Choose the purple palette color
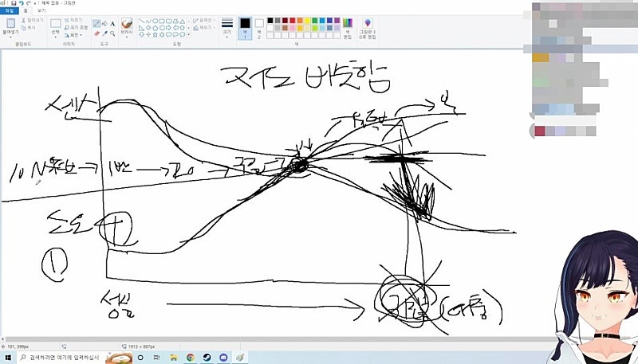This screenshot has height=364, width=638. pyautogui.click(x=337, y=21)
